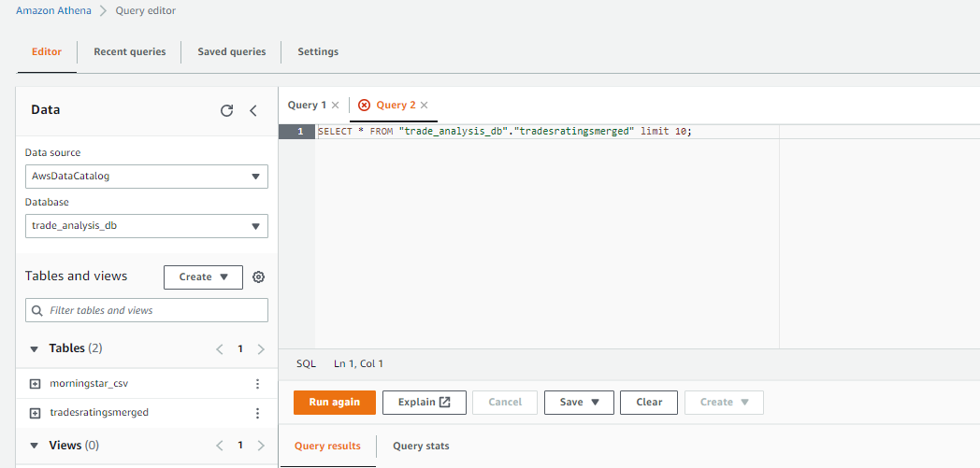Refresh the Data panel
The height and width of the screenshot is (468, 980).
tap(227, 110)
